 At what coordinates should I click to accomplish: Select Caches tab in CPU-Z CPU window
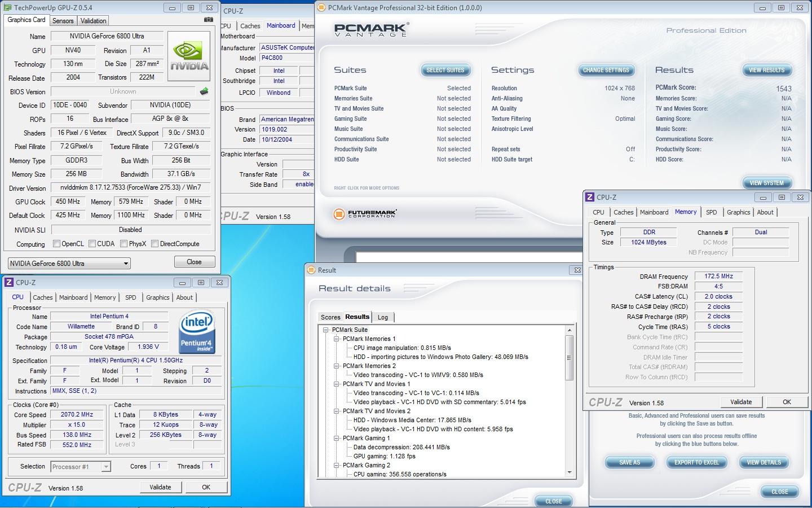click(x=42, y=297)
